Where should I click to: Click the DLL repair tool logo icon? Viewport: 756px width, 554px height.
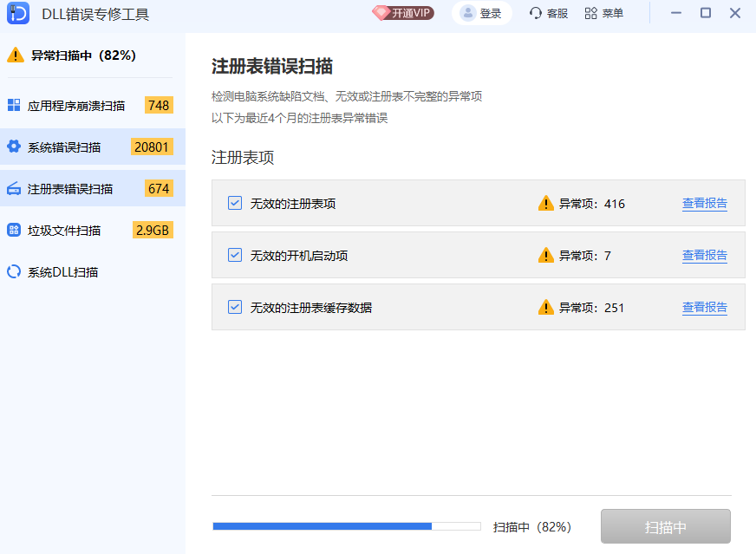pyautogui.click(x=21, y=14)
